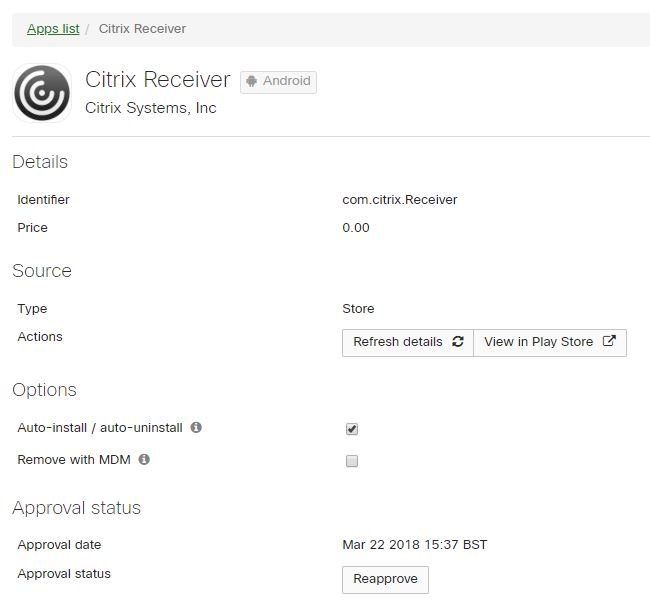
Task: Uncheck the Auto-install / auto-uninstall checkbox
Action: [352, 429]
